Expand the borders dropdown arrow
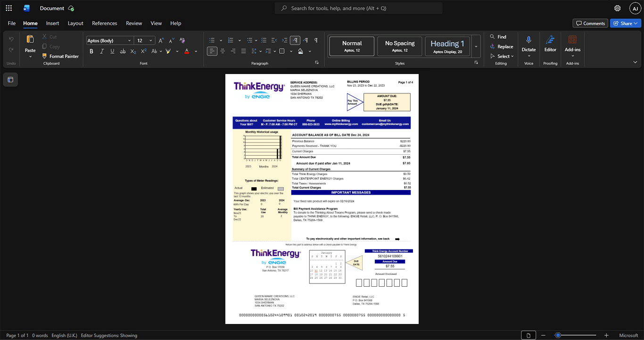Viewport: 644px width, 340px height. [x=291, y=51]
